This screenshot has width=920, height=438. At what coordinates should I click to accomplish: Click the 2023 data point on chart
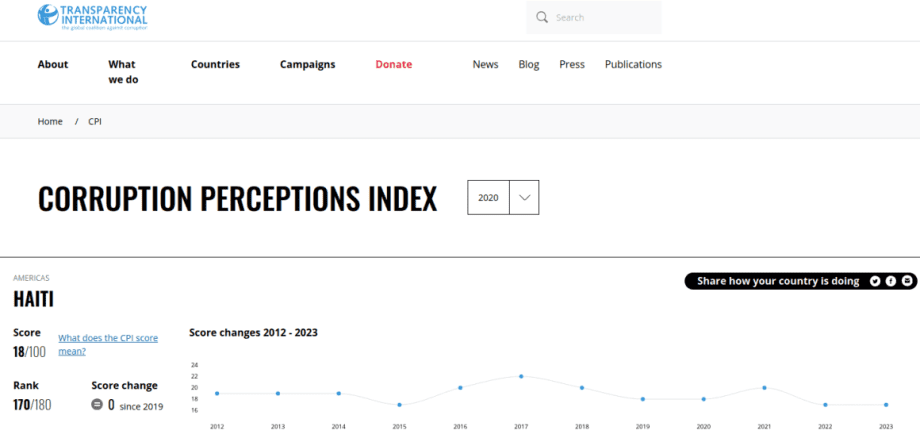coord(886,405)
